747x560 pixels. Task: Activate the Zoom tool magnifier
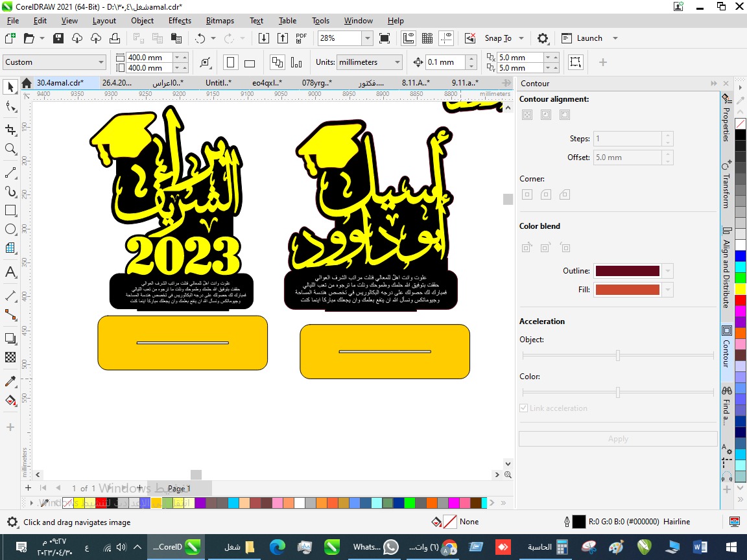10,149
